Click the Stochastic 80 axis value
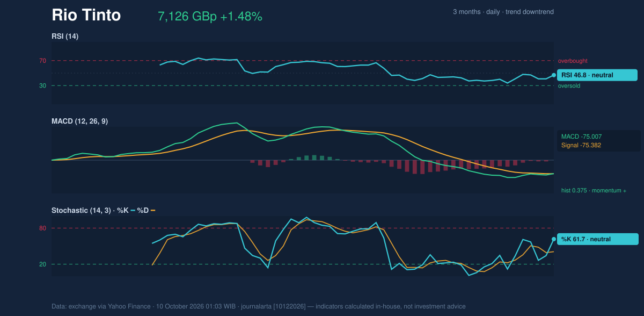This screenshot has height=316, width=644. [x=42, y=228]
